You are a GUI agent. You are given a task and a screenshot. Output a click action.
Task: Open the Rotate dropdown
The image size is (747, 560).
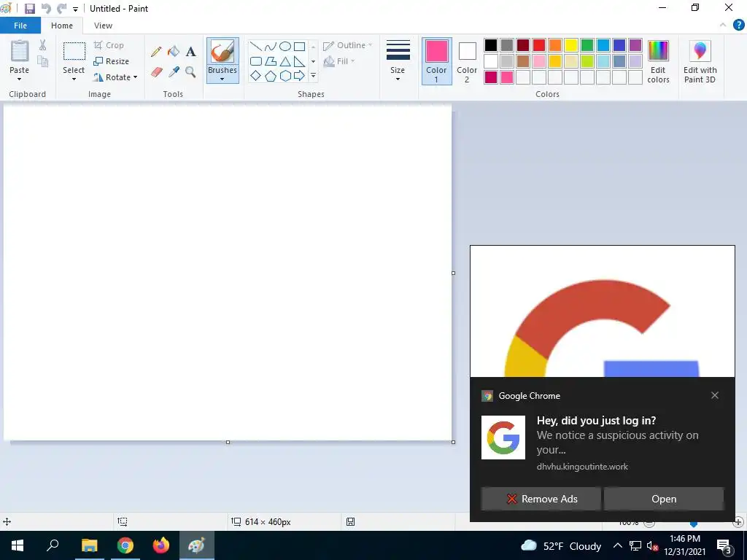tap(115, 77)
